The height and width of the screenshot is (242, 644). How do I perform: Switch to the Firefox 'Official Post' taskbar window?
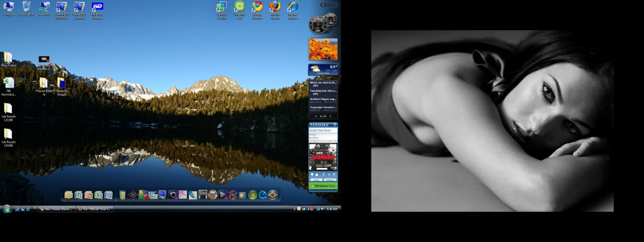(x=94, y=209)
